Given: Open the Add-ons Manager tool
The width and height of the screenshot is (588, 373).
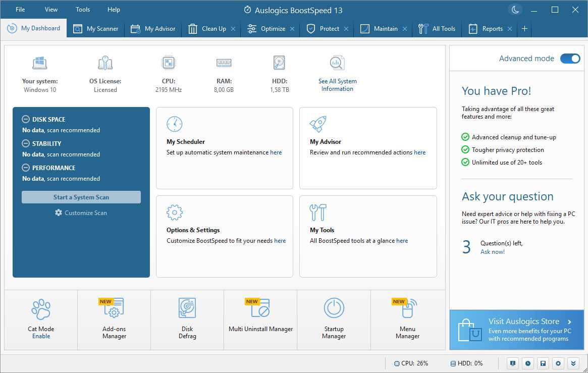Looking at the screenshot, I should click(114, 320).
